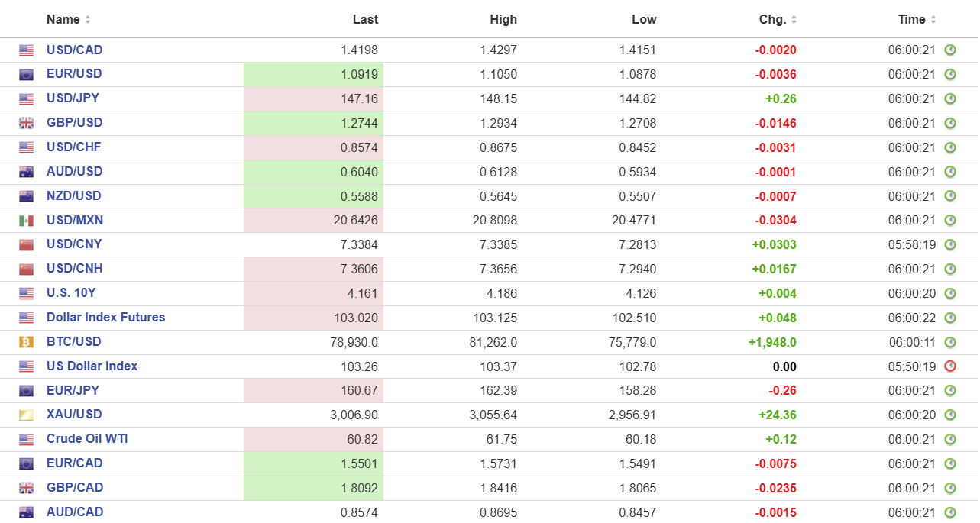Image resolution: width=980 pixels, height=523 pixels.
Task: Click the Mexican flag icon beside USD/MXN
Action: click(x=27, y=221)
